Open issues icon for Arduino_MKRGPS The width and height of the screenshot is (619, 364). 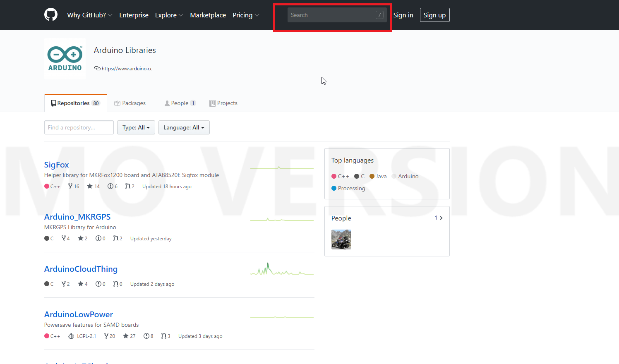click(98, 238)
